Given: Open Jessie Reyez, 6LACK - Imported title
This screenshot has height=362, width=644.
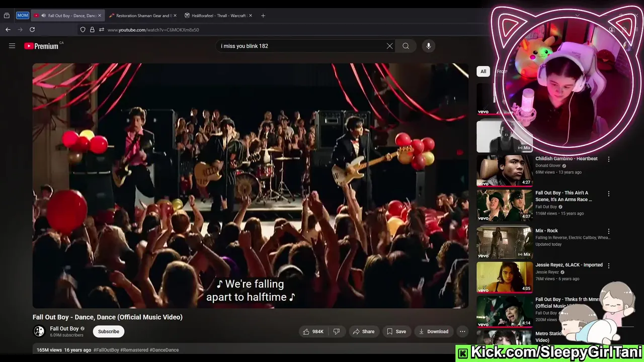Looking at the screenshot, I should pyautogui.click(x=569, y=265).
